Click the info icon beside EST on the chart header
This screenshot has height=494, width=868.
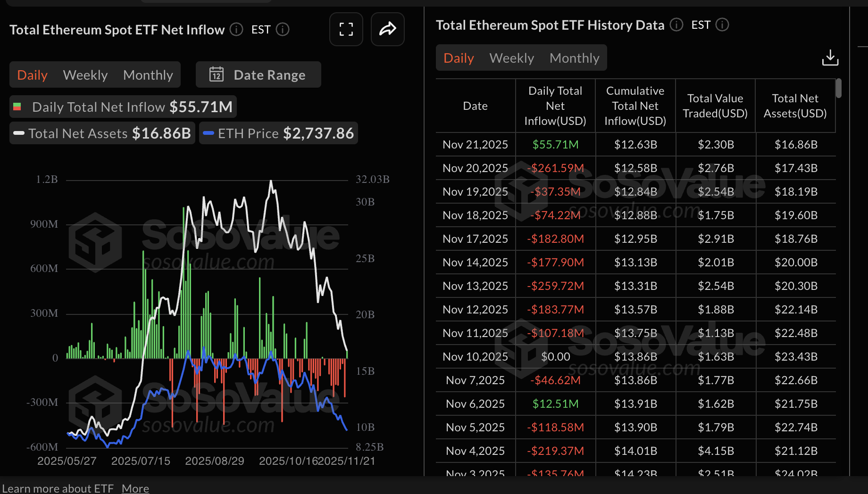(282, 29)
